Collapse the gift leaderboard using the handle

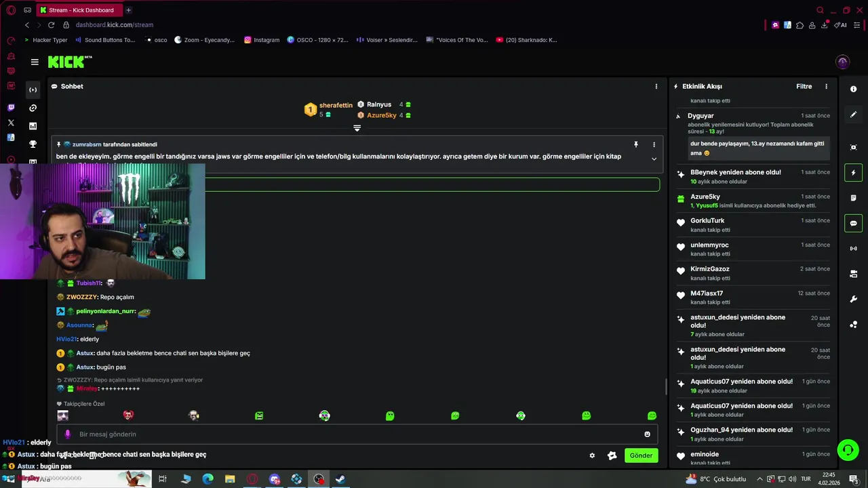tap(357, 128)
